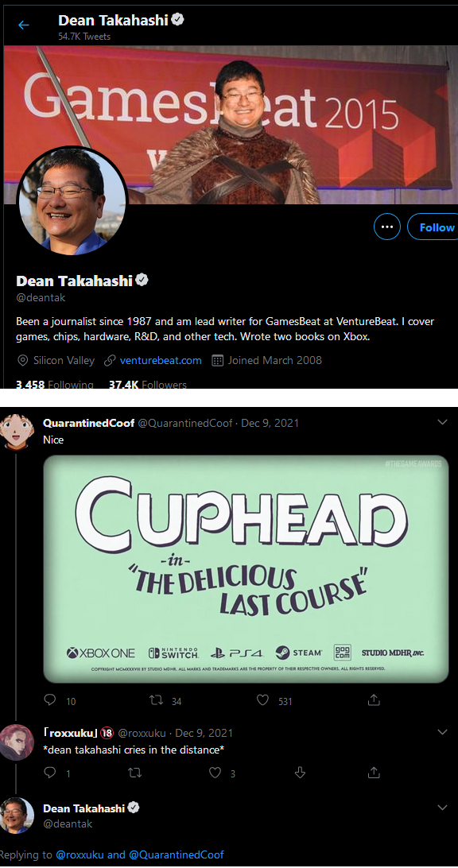Like the Cuphead tweet with 531 likes
458x868 pixels.
262,700
